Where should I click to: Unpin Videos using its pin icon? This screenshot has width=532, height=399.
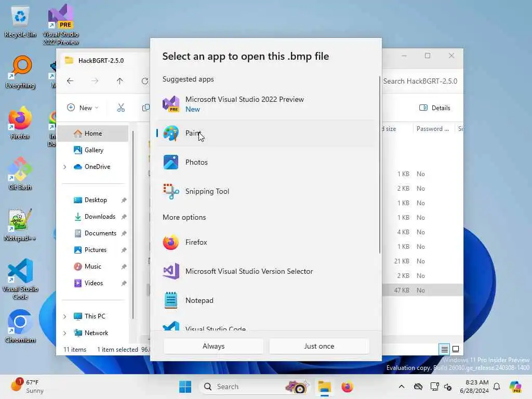[124, 283]
